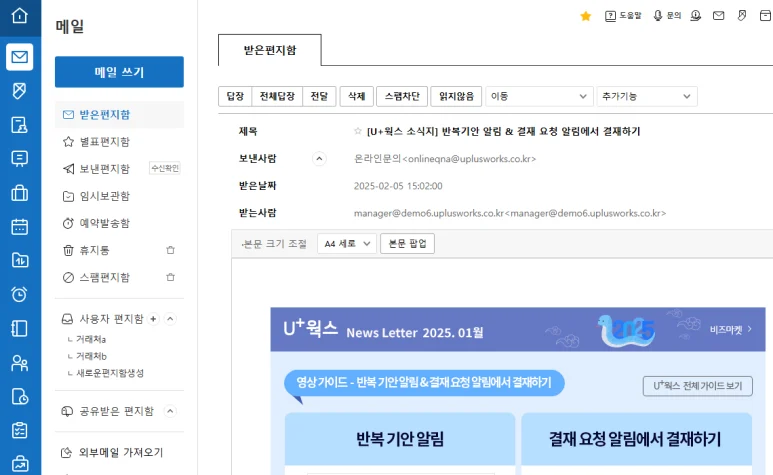Open the 이동 move dropdown
Screen dimensions: 773x475
point(538,96)
